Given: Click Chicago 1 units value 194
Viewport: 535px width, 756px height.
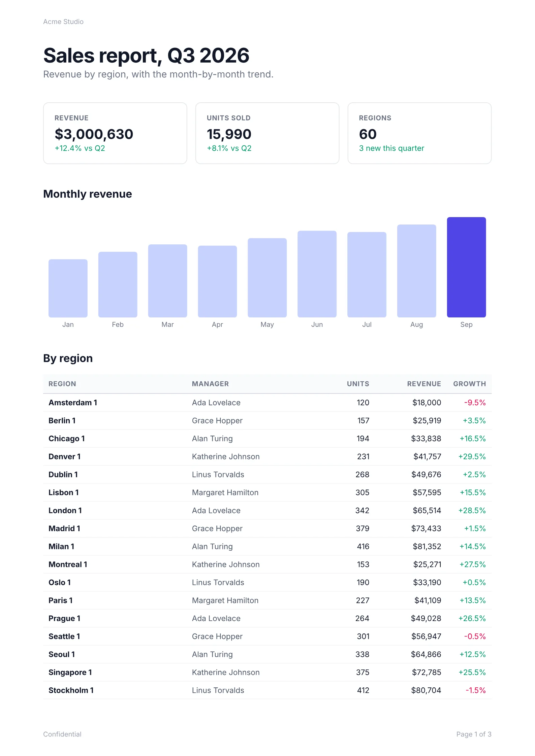Looking at the screenshot, I should pyautogui.click(x=363, y=439).
